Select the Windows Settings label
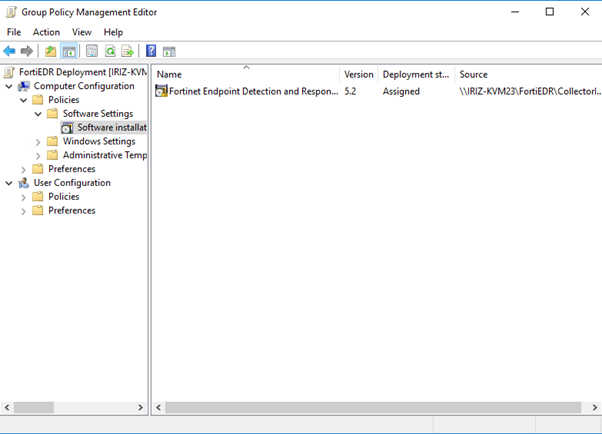 coord(99,141)
